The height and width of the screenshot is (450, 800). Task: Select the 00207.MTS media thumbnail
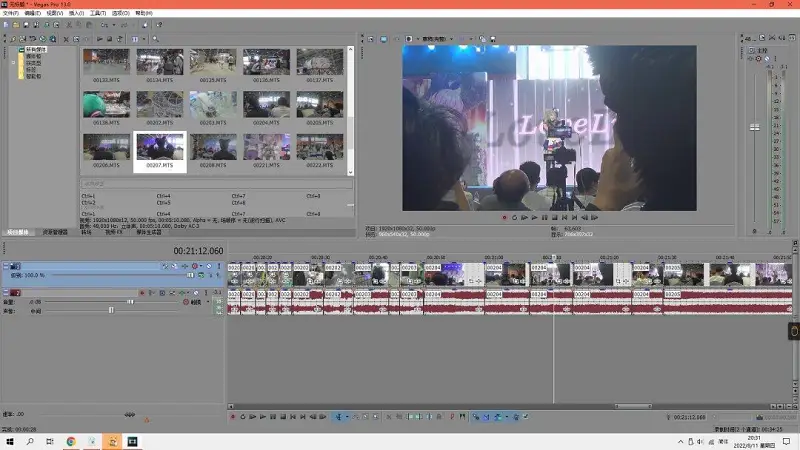(x=160, y=152)
